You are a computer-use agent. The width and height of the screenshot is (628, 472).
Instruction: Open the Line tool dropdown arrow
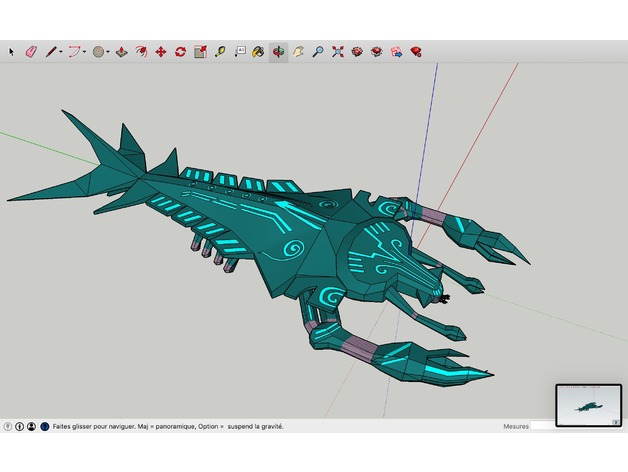pyautogui.click(x=61, y=52)
